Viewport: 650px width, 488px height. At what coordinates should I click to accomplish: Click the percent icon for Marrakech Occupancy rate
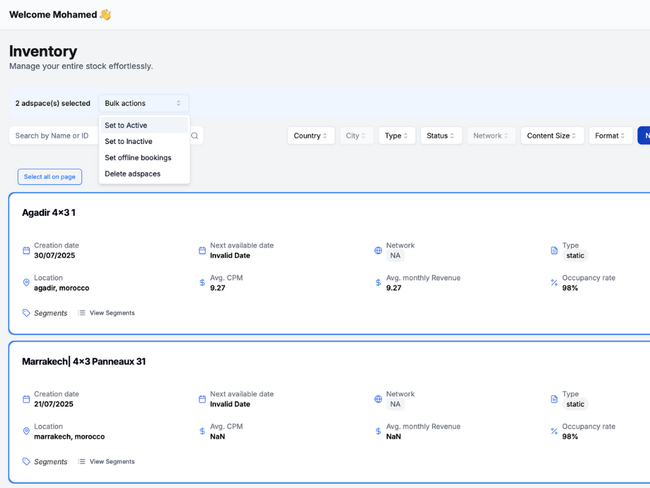coord(554,432)
